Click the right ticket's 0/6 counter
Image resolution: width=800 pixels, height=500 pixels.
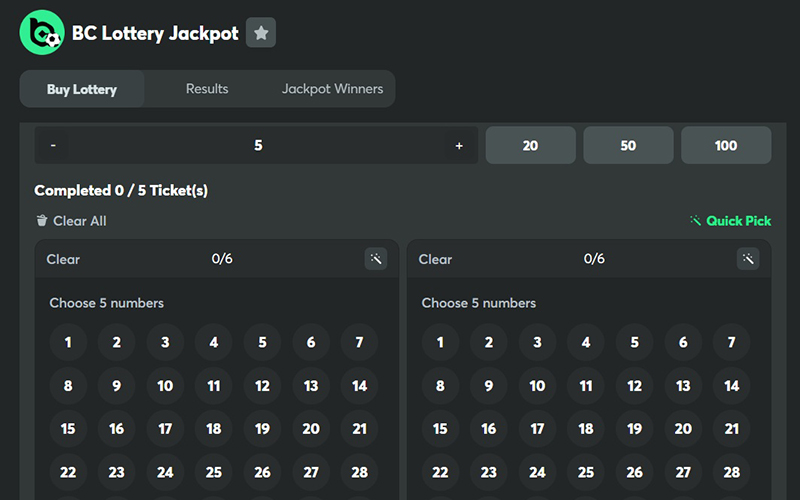point(594,259)
